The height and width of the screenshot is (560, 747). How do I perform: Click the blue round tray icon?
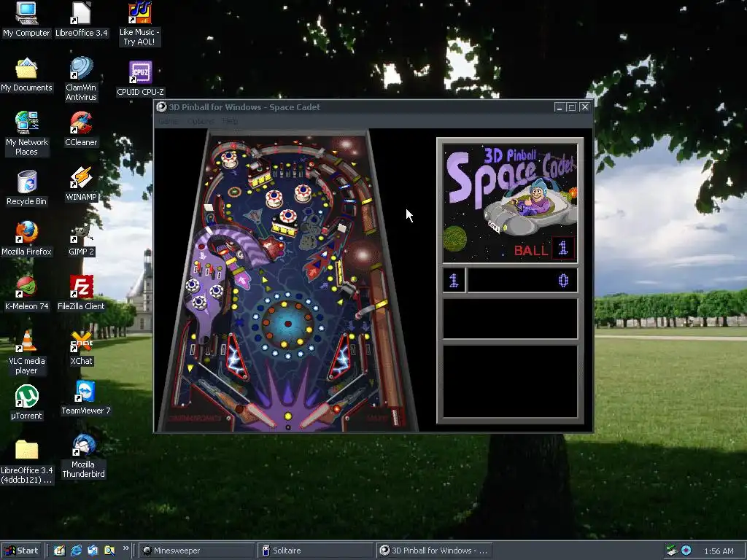click(686, 551)
